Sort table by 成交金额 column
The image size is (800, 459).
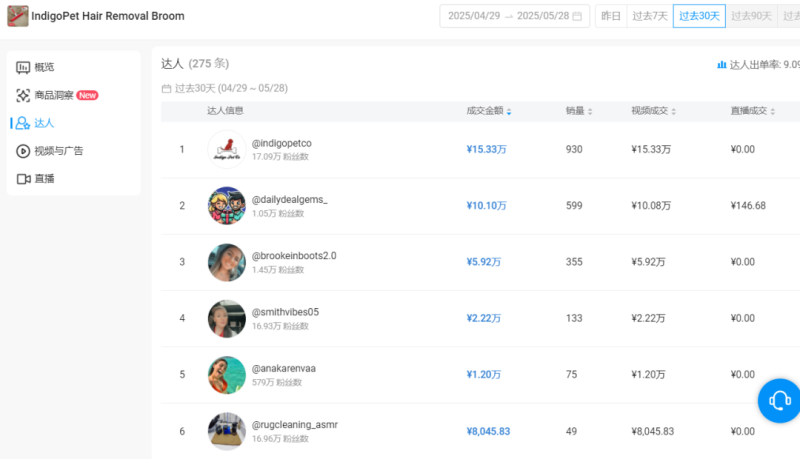[489, 111]
